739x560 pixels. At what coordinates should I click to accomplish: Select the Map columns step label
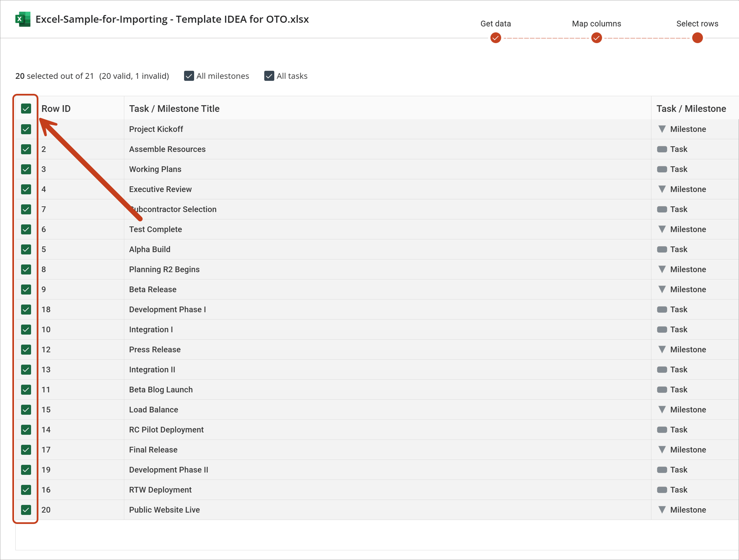coord(596,24)
